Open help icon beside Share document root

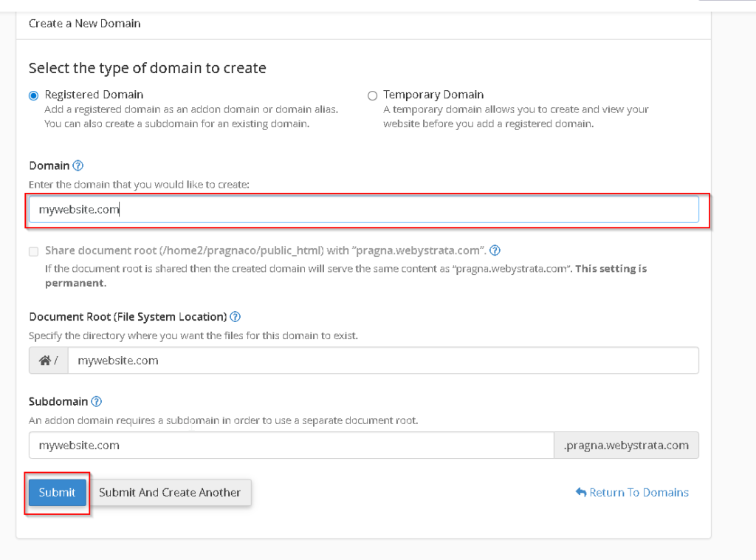495,250
